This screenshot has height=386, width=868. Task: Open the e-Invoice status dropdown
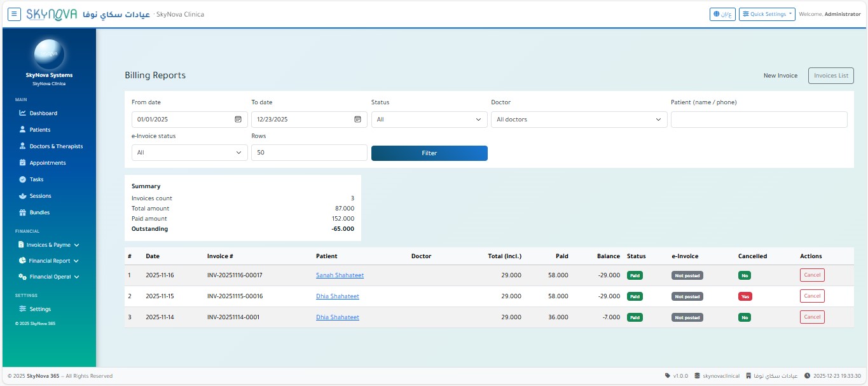point(189,153)
